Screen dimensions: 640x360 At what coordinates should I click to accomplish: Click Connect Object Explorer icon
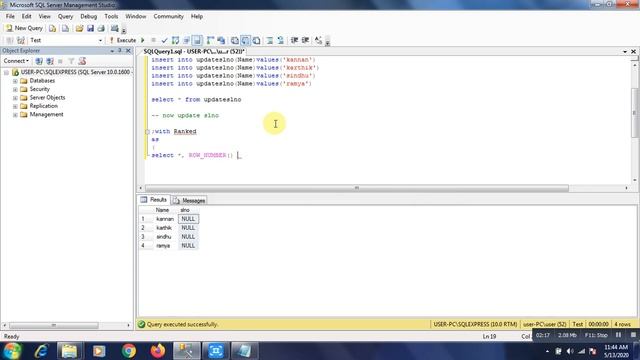(39, 61)
